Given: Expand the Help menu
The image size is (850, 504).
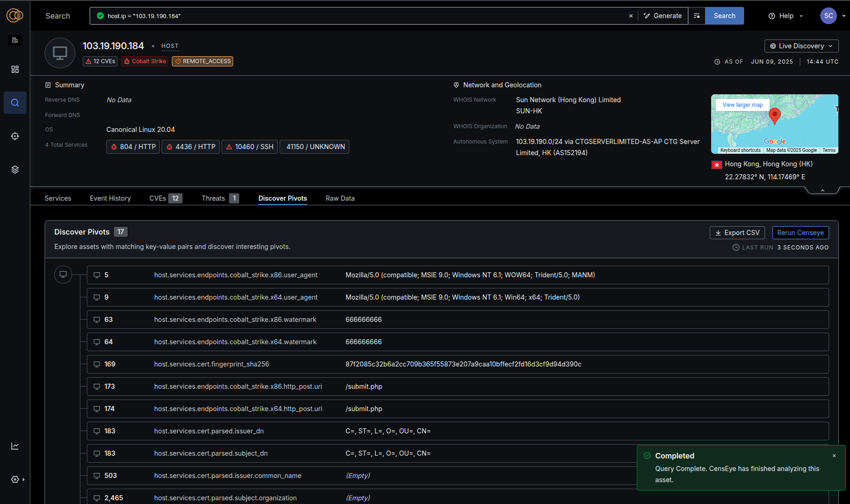Looking at the screenshot, I should coord(785,16).
